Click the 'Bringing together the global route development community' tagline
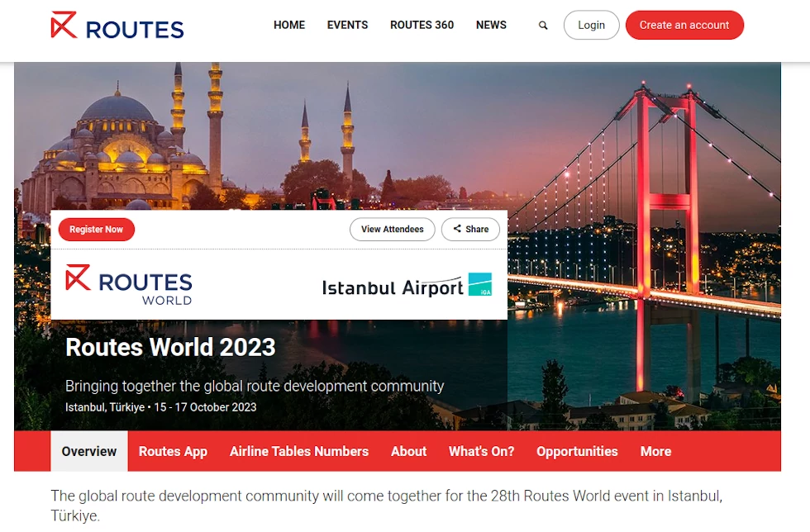The image size is (810, 532). pos(255,387)
